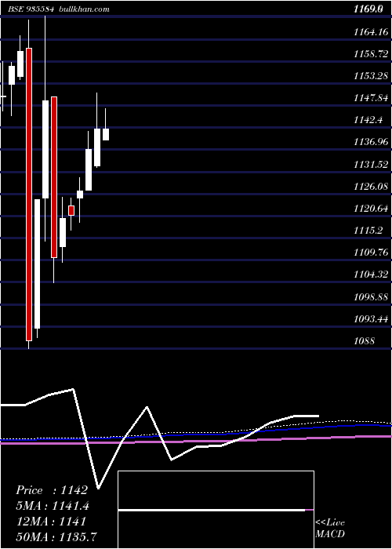Click the MACD histogram box
Viewport: 392px width, 549px height.
[x=216, y=510]
